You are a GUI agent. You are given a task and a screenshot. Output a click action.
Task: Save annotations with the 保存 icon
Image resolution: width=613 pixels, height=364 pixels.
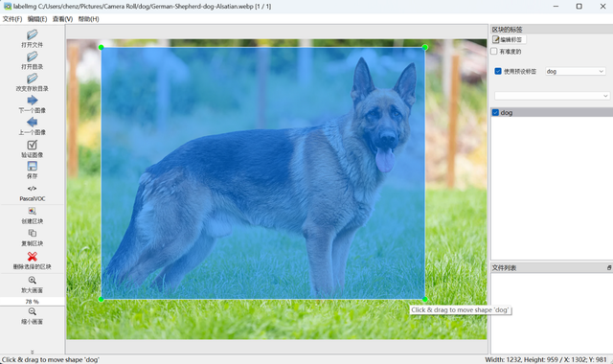tap(32, 166)
